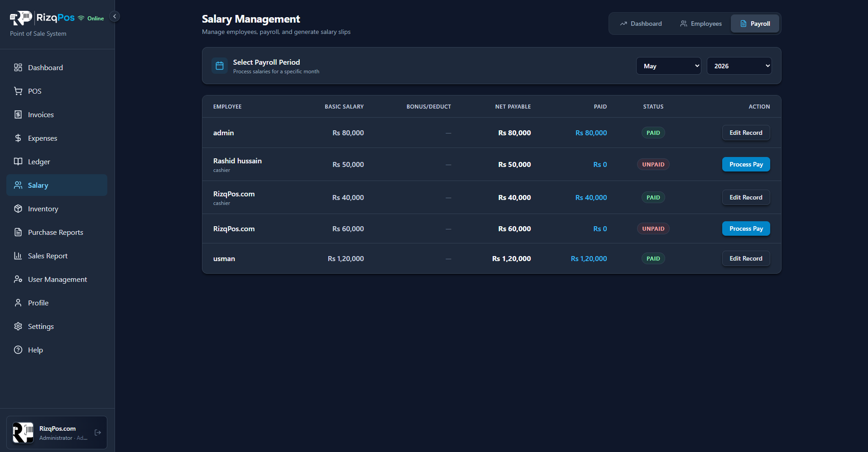Open Sales Report in the sidebar
This screenshot has width=868, height=452.
tap(57, 256)
